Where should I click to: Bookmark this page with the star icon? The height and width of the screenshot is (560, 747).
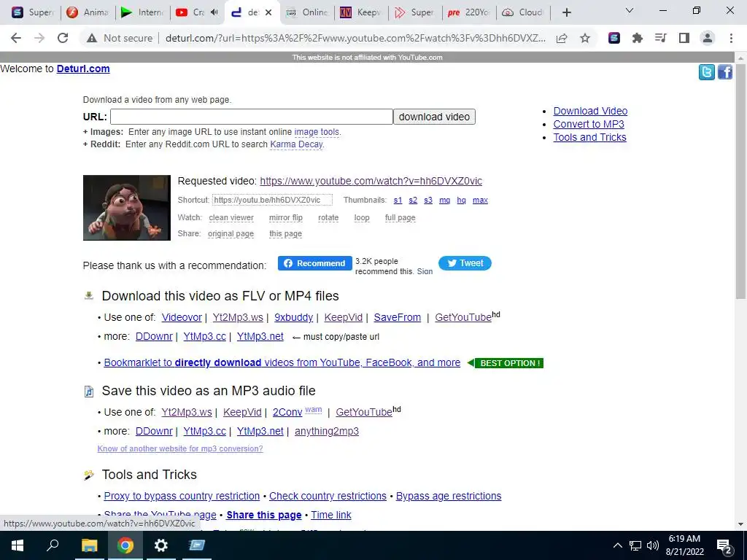point(585,38)
